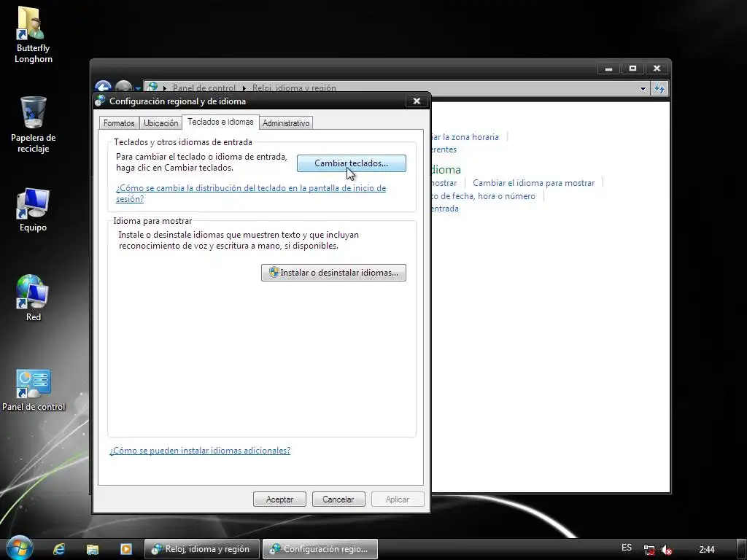
Task: Click Instalar o desinstalar idiomas... button
Action: pos(333,273)
